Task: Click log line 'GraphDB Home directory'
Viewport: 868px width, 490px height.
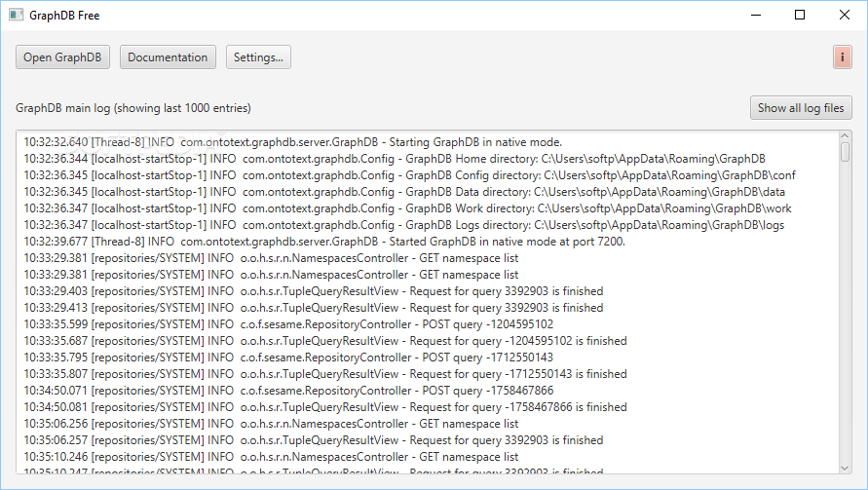Action: point(395,159)
